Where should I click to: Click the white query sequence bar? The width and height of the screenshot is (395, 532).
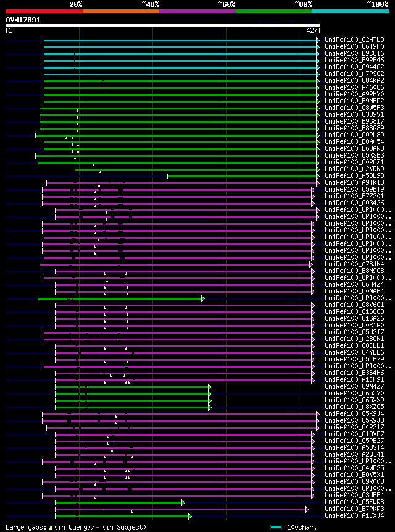tap(162, 25)
